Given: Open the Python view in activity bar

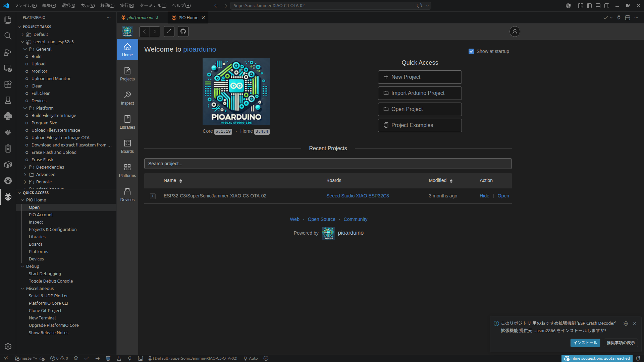Looking at the screenshot, I should click(8, 116).
